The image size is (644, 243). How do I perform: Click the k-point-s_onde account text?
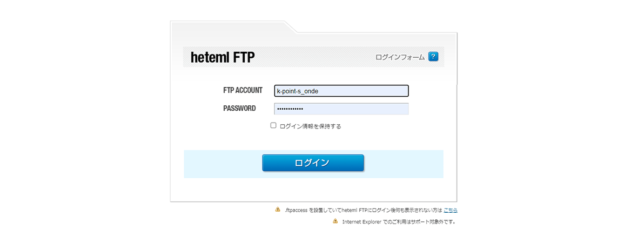[298, 91]
